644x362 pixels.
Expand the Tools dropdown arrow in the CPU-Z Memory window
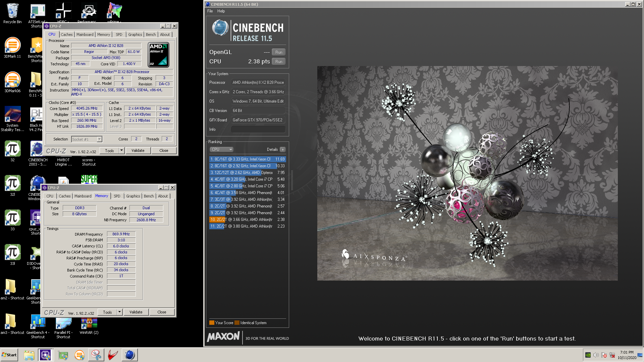[x=120, y=312]
